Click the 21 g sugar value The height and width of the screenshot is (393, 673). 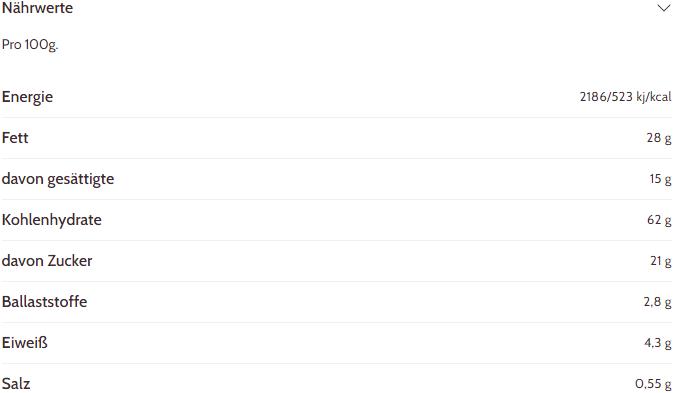click(661, 261)
